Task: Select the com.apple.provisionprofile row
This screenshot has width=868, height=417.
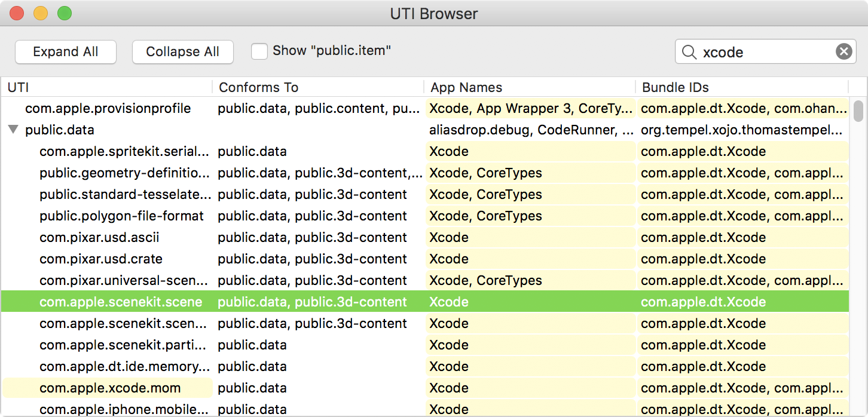Action: 425,109
